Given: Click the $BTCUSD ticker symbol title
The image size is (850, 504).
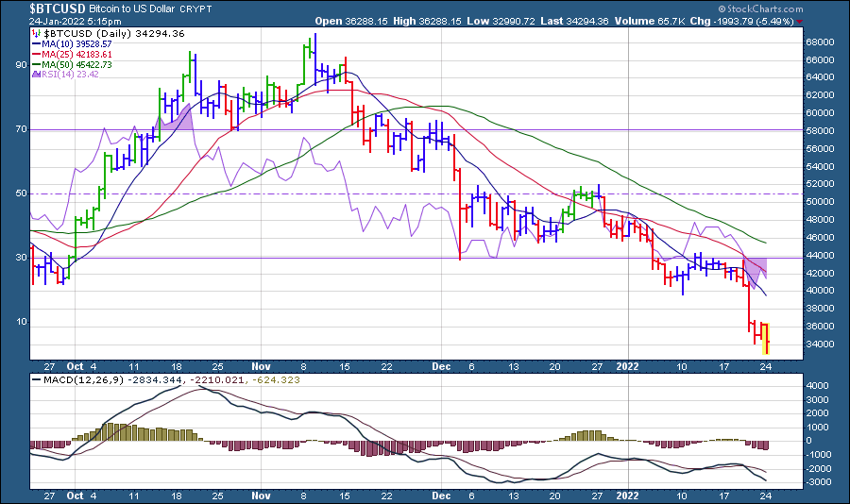Looking at the screenshot, I should tap(57, 8).
